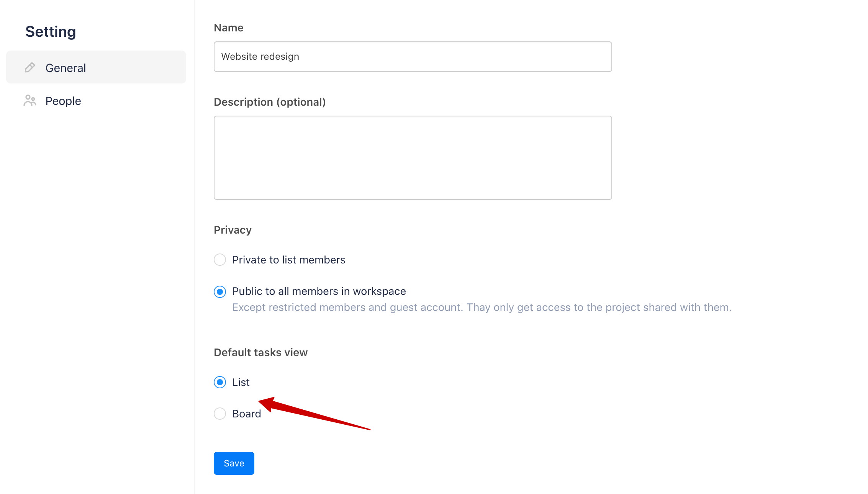
Task: Click the List option label text
Action: point(240,382)
